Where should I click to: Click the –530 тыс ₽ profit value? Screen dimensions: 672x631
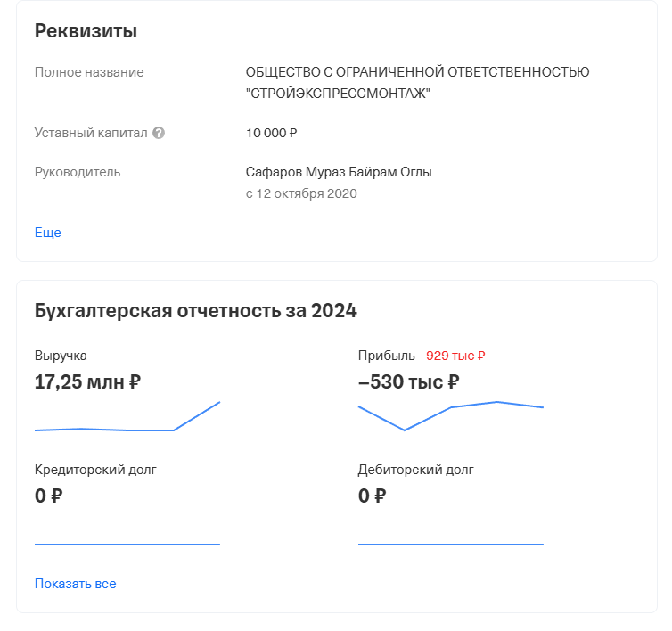[409, 382]
